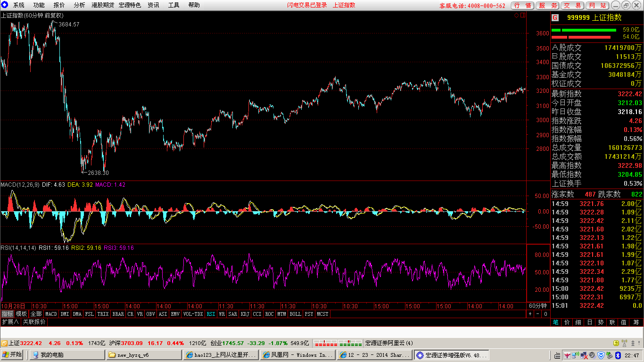Screen dimensions: 644x362
Task: Click the red diamond icon above chart
Action: coord(516,16)
